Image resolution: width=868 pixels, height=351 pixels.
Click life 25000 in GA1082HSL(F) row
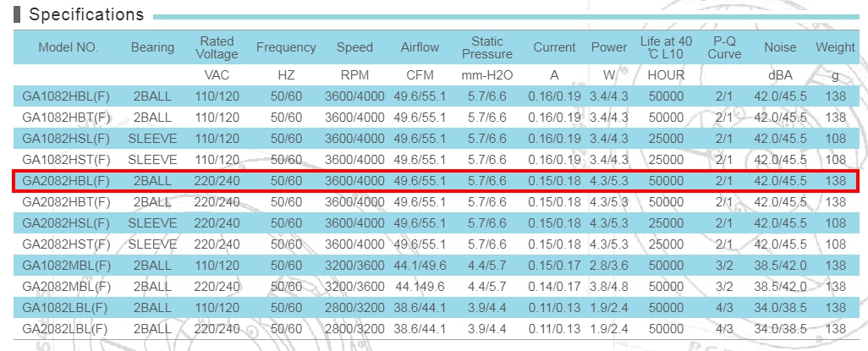pyautogui.click(x=667, y=139)
